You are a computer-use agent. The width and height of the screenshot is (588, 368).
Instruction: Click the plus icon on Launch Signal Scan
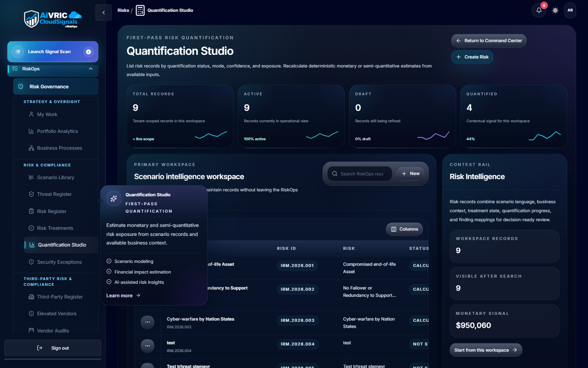pyautogui.click(x=88, y=52)
